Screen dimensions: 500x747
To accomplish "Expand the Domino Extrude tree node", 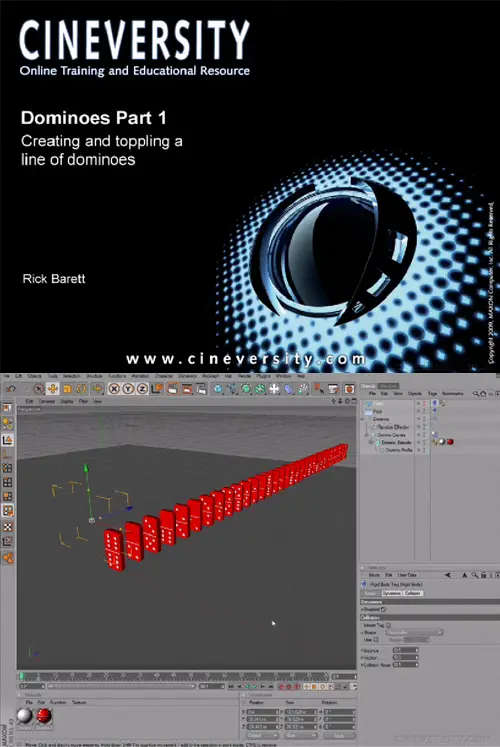I will coord(371,442).
